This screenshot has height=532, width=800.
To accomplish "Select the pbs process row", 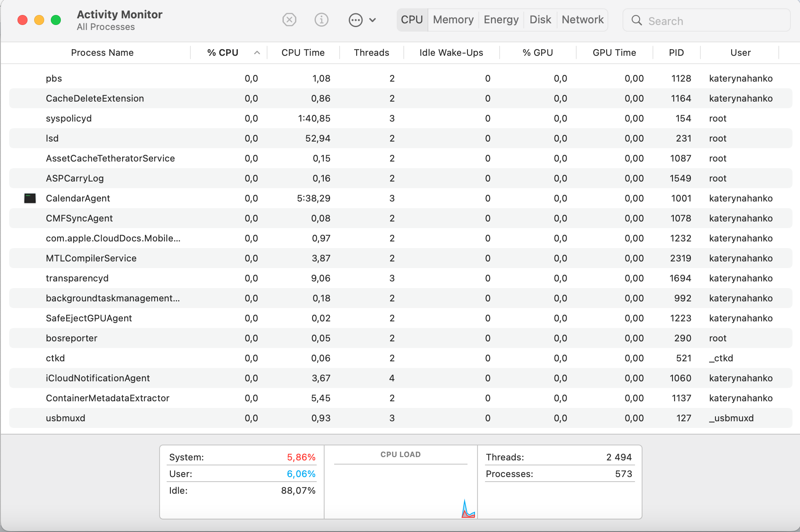I will point(400,78).
